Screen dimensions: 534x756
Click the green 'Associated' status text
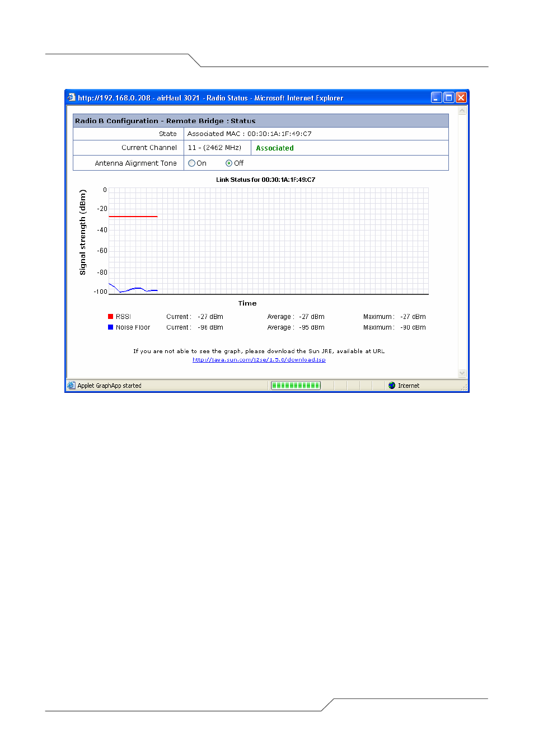coord(275,148)
